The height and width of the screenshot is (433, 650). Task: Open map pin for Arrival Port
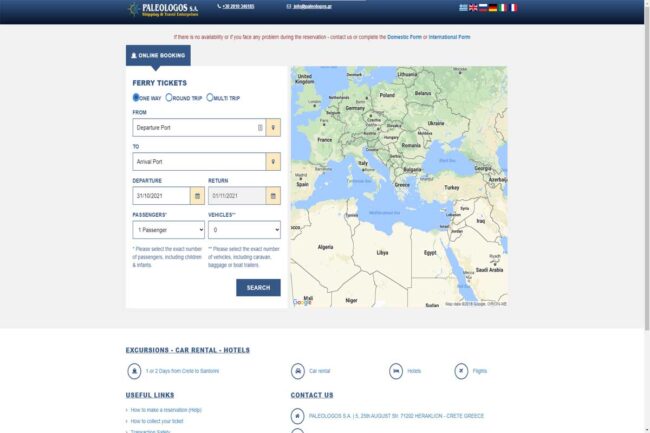273,162
